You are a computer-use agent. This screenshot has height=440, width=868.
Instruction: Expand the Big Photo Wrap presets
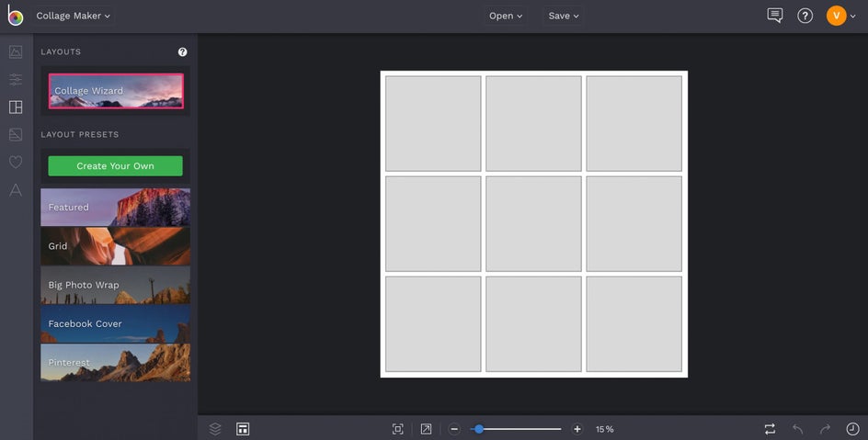(x=115, y=286)
